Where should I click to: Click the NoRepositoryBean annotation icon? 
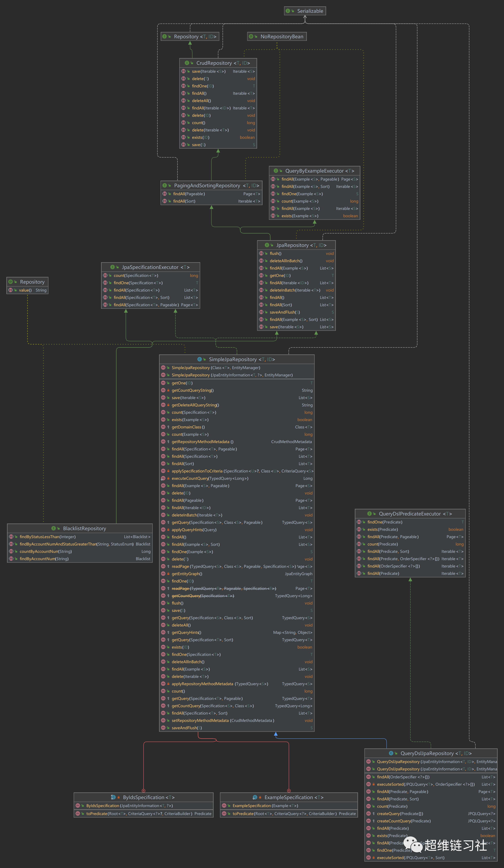click(x=251, y=37)
